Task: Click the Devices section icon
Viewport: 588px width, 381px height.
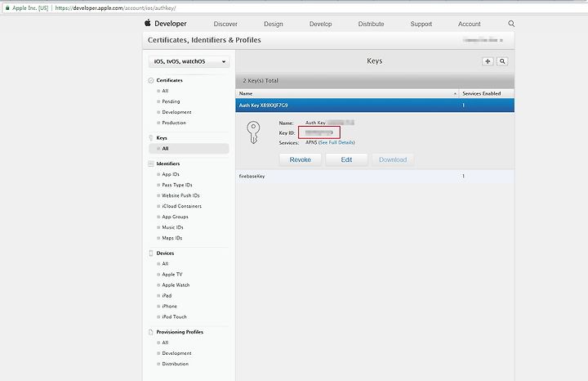Action: 151,253
